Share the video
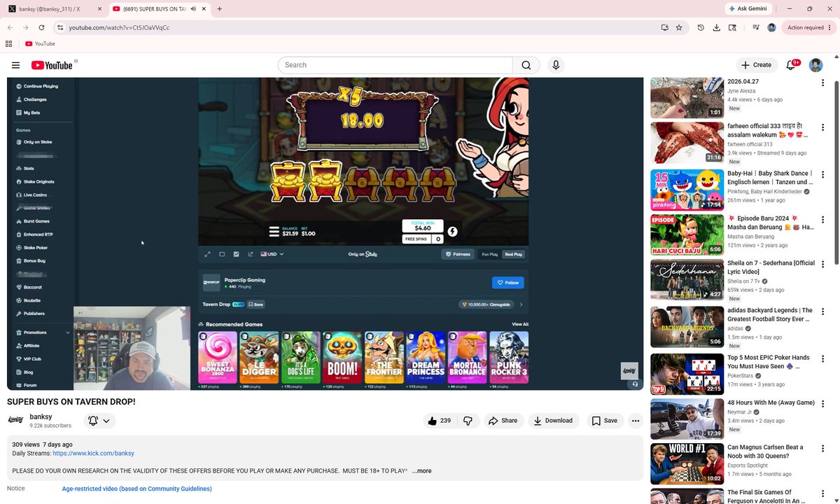This screenshot has height=504, width=840. pos(503,421)
